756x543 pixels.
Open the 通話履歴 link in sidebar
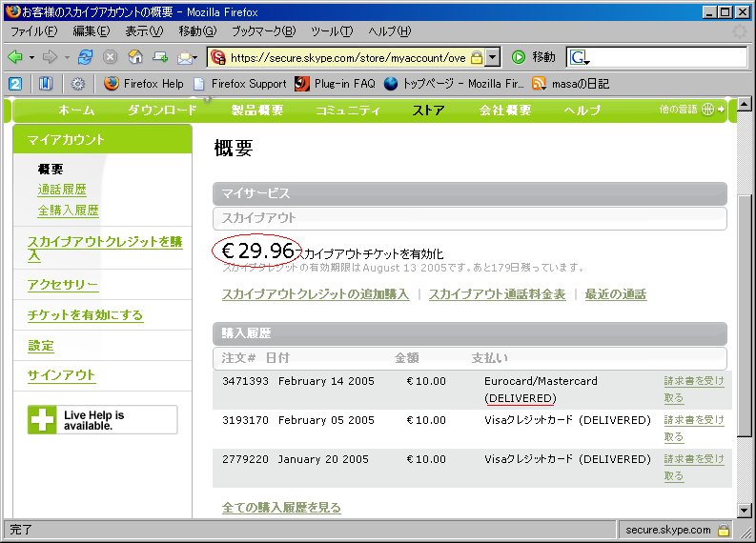(x=62, y=190)
